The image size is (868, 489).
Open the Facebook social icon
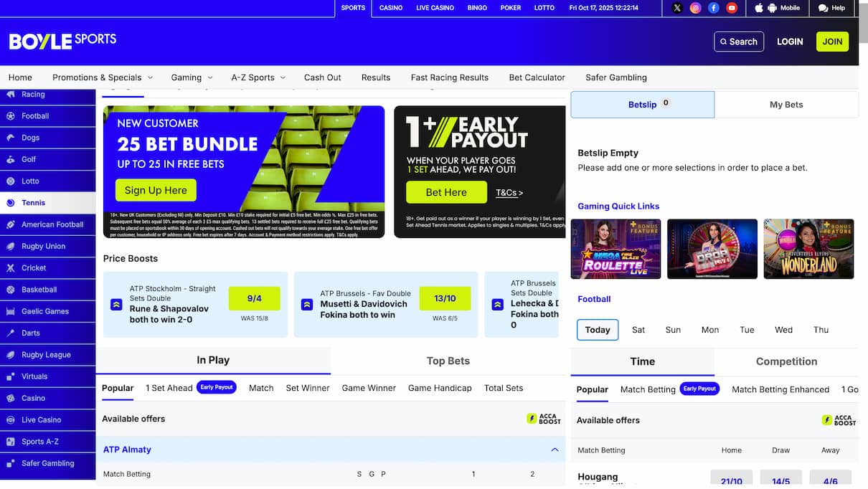click(x=713, y=8)
